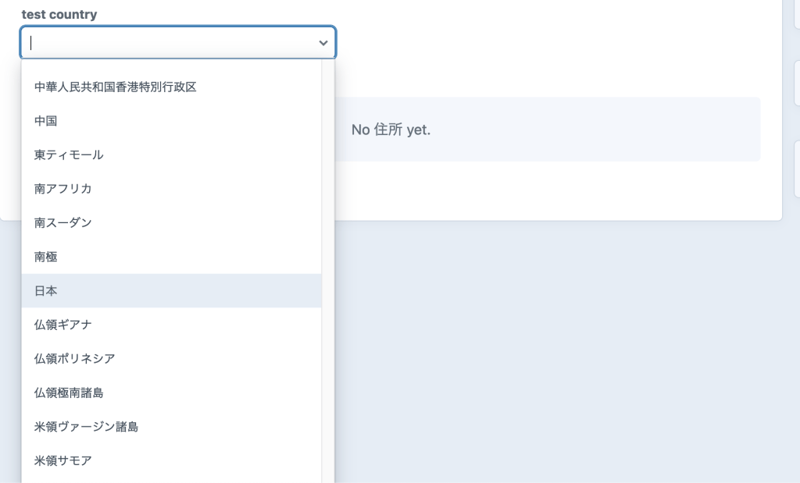Select 米領ヴァージン諸島 from the list

(x=86, y=427)
